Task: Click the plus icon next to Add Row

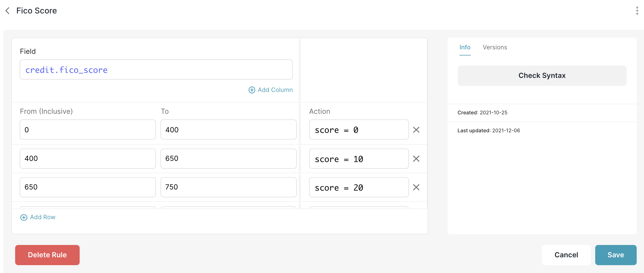Action: [24, 218]
